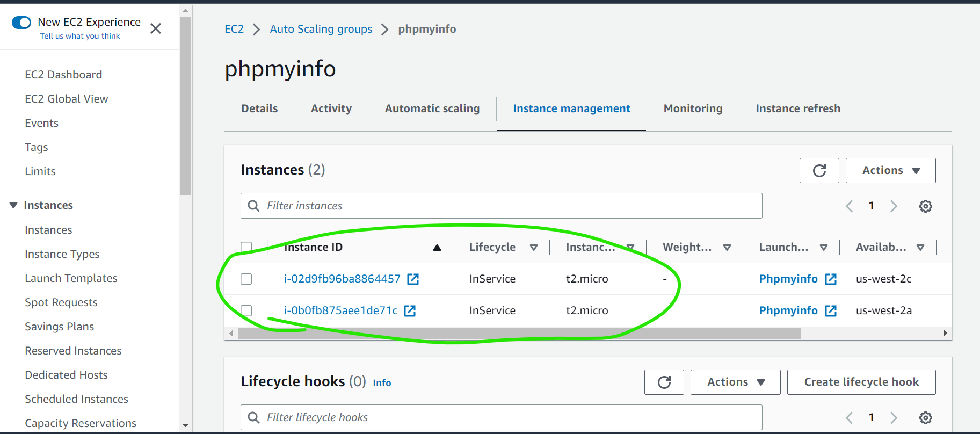Click the Filter lifecycle hooks field
This screenshot has width=980, height=434.
pos(501,417)
